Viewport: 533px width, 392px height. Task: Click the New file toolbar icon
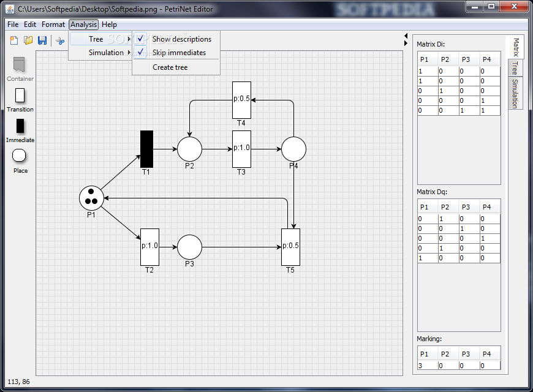(14, 40)
